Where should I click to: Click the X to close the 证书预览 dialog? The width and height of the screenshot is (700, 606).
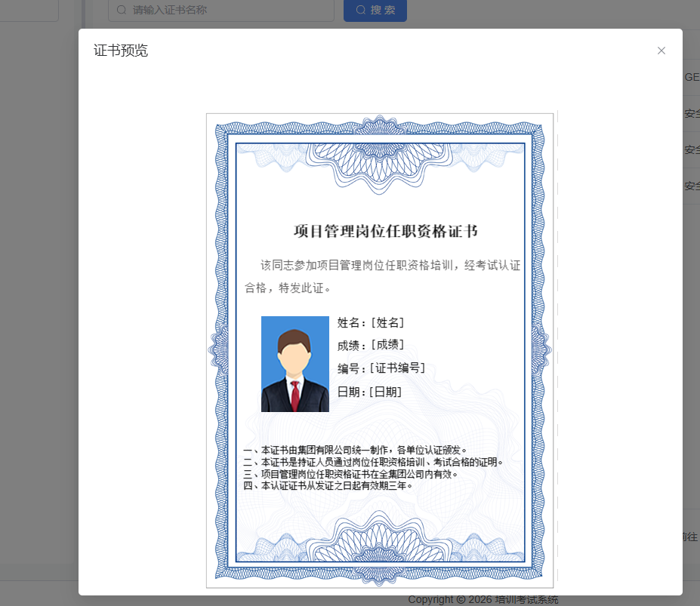(661, 51)
